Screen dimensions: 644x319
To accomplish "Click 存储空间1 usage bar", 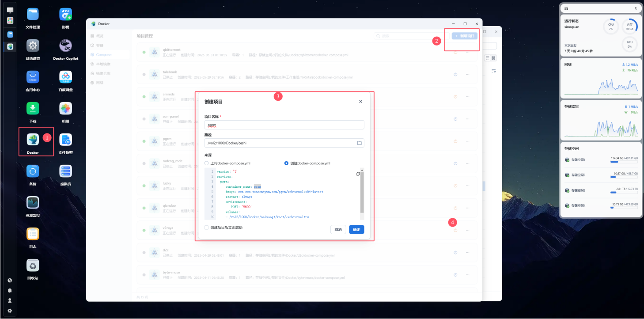I will pyautogui.click(x=624, y=162).
